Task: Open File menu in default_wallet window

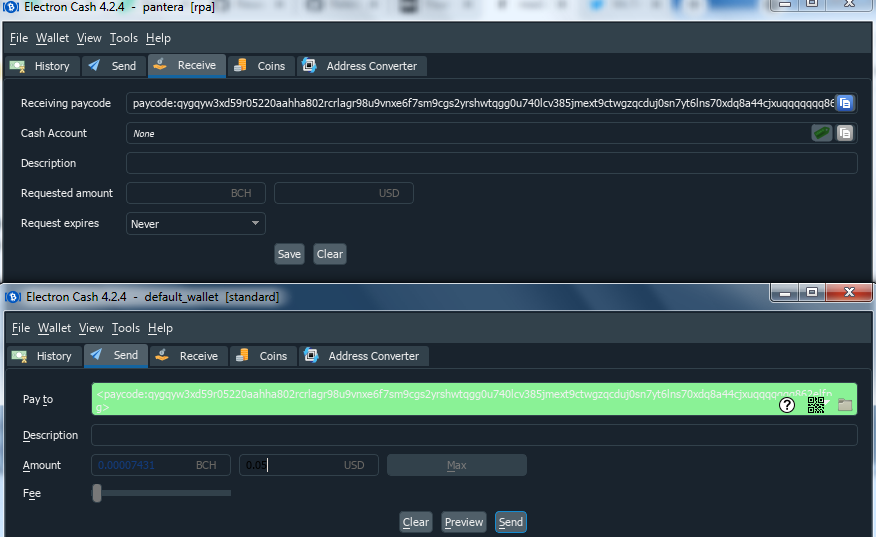Action: point(21,328)
